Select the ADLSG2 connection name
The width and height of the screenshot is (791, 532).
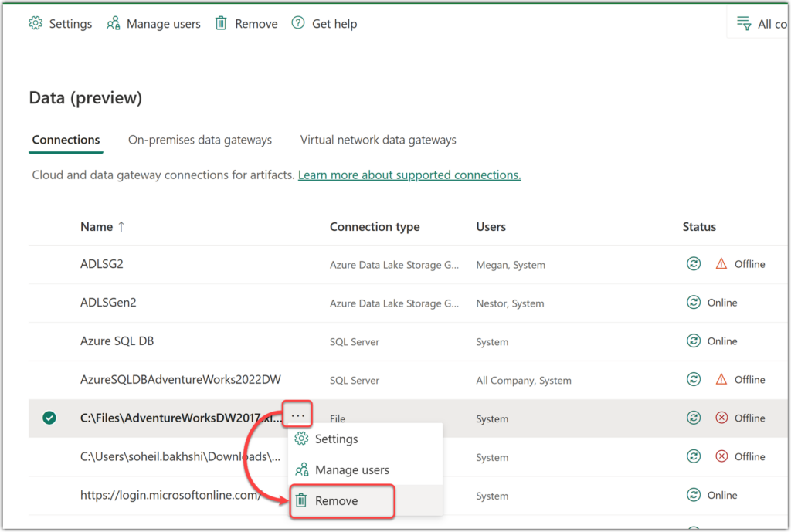coord(101,264)
